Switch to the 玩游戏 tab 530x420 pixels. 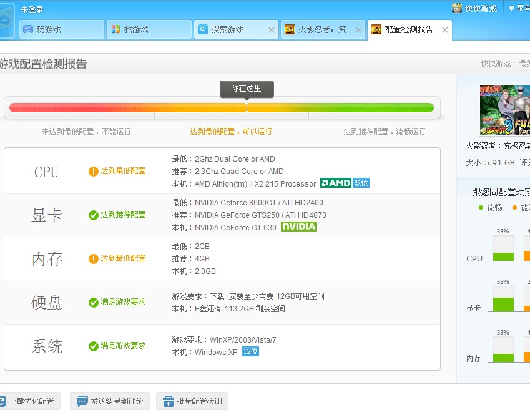61,29
